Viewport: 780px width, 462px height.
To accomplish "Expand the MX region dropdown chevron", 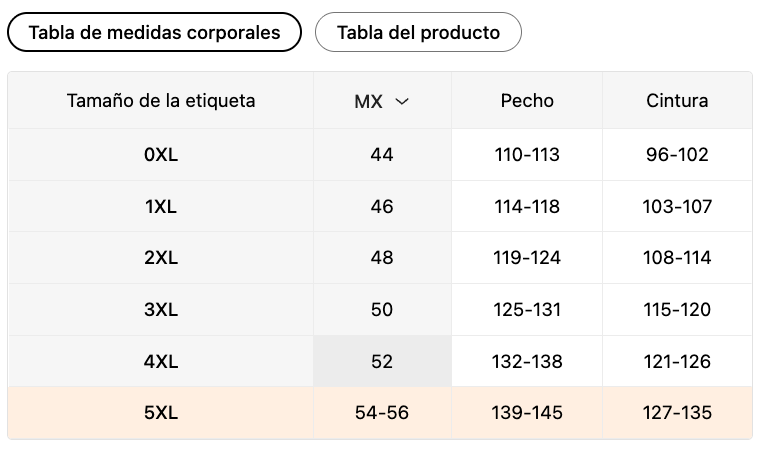I will point(402,101).
